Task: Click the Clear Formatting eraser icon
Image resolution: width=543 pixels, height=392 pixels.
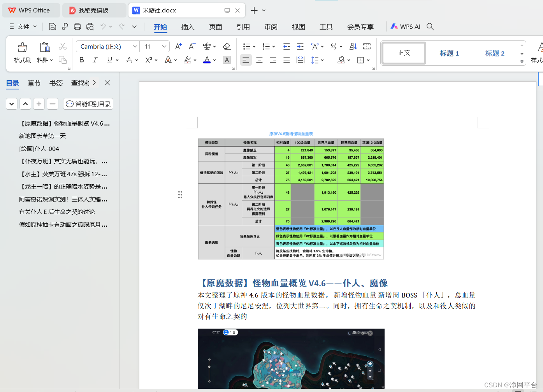Action: [227, 47]
